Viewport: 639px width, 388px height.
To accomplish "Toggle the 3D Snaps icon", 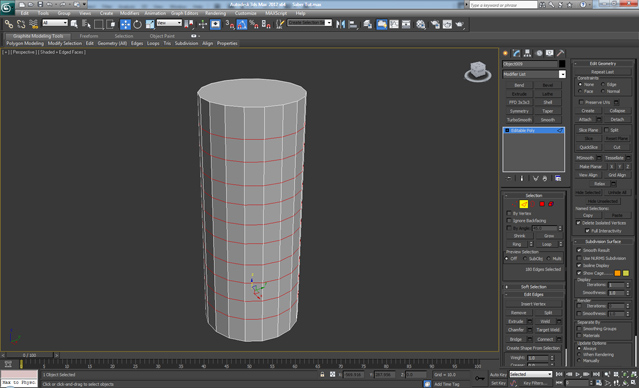I will click(x=230, y=24).
